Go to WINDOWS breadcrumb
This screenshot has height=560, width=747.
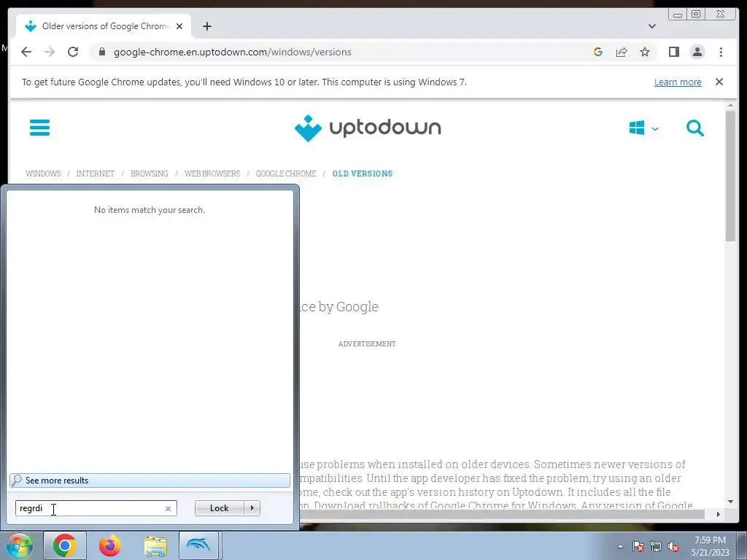(43, 174)
